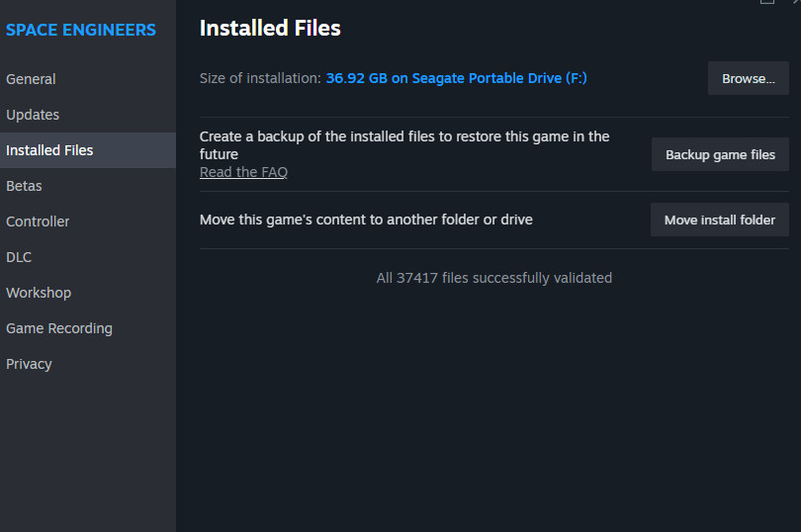Maximize the properties window
Screen dimensions: 801x532
(767, 2)
